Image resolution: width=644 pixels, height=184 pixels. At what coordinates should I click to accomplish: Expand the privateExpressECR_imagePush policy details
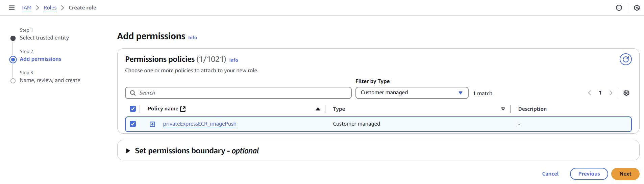tap(152, 124)
